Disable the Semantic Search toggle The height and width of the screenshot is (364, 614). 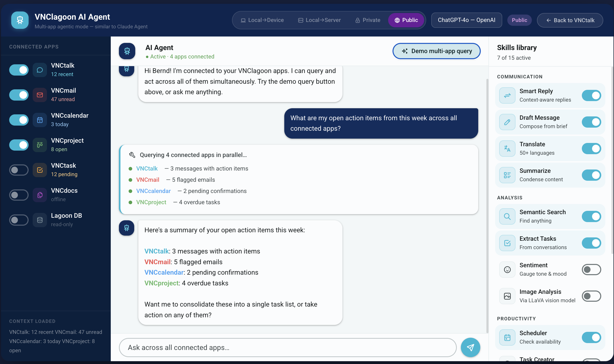tap(592, 216)
